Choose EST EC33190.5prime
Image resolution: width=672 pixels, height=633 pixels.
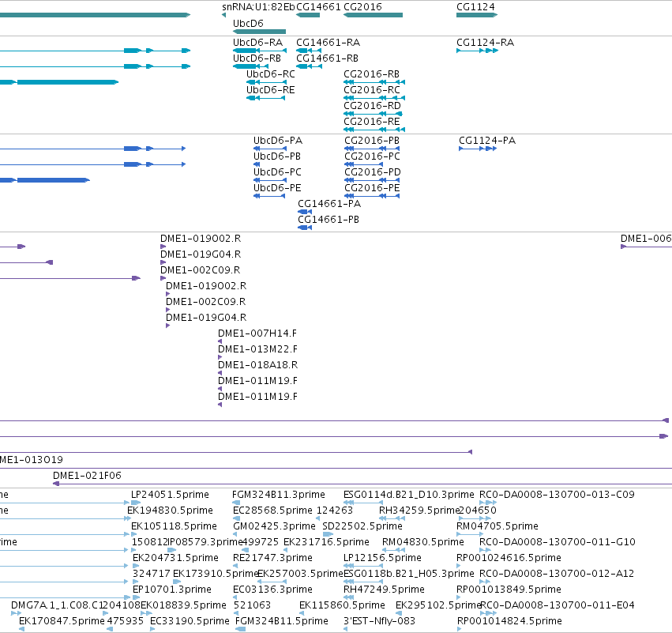(x=190, y=621)
